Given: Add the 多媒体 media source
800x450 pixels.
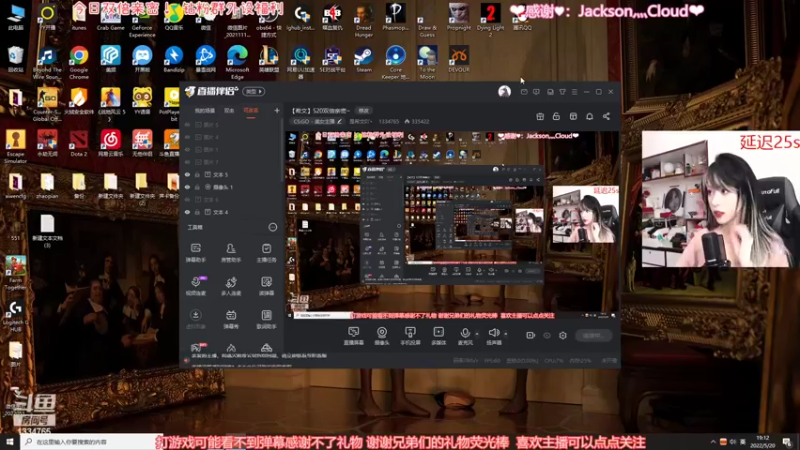Looking at the screenshot, I should [438, 336].
